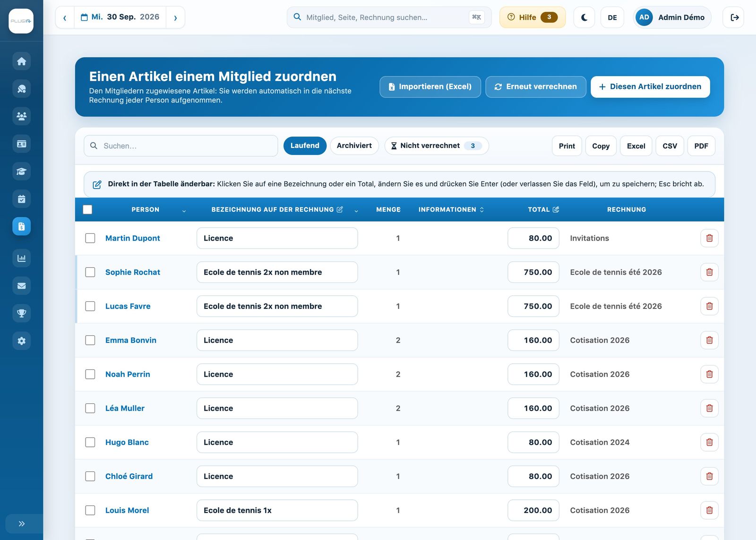Open the home dashboard from sidebar
This screenshot has width=756, height=540.
tap(21, 61)
